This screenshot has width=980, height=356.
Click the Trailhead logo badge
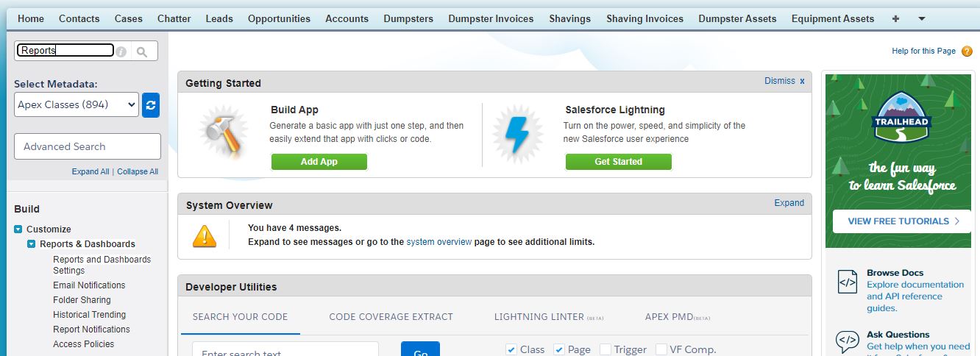tap(901, 118)
